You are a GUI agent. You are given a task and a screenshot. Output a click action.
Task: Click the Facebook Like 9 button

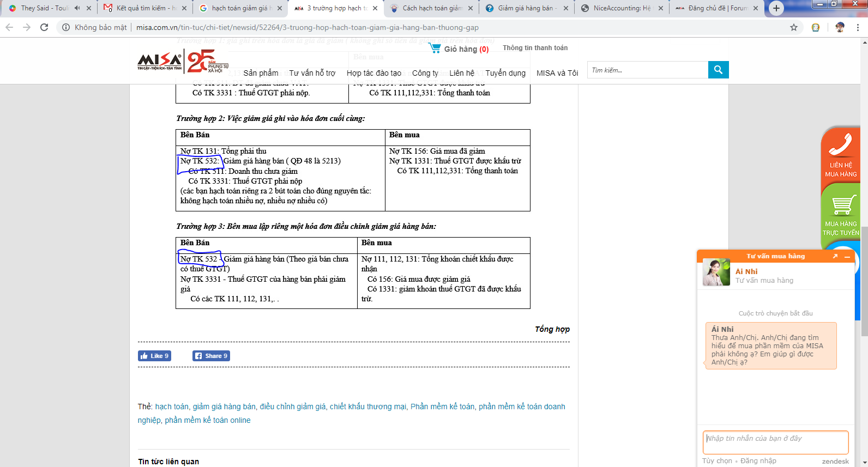154,356
